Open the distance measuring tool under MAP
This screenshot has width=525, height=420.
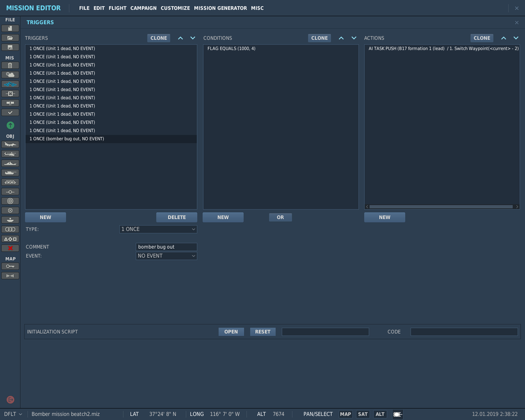click(10, 275)
